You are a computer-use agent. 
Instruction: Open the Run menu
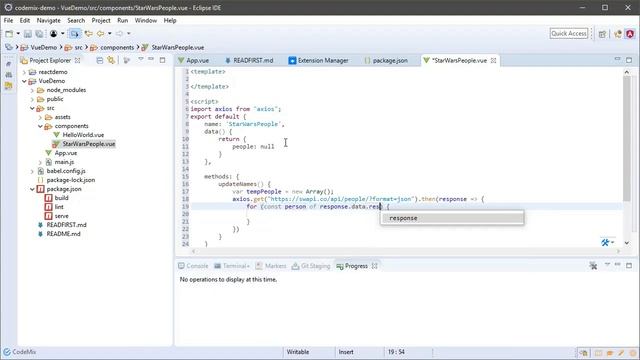pos(122,20)
